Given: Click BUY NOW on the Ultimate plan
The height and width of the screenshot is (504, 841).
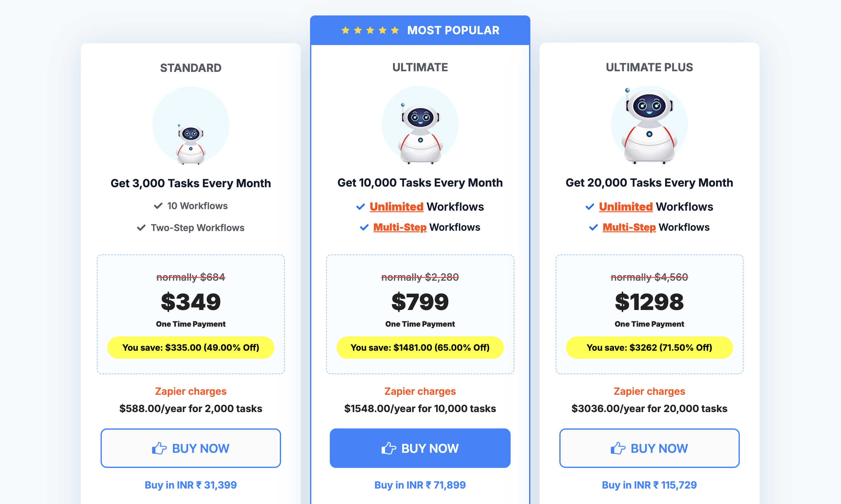Looking at the screenshot, I should click(x=420, y=448).
